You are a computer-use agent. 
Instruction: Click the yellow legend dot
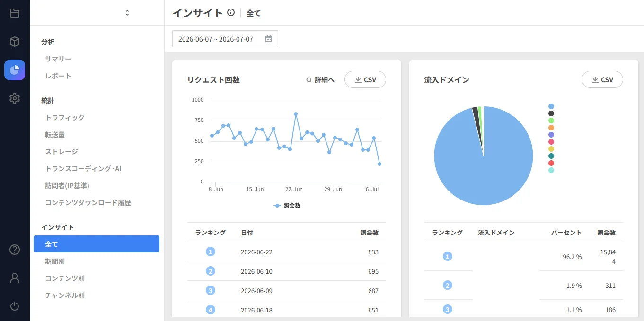point(551,149)
